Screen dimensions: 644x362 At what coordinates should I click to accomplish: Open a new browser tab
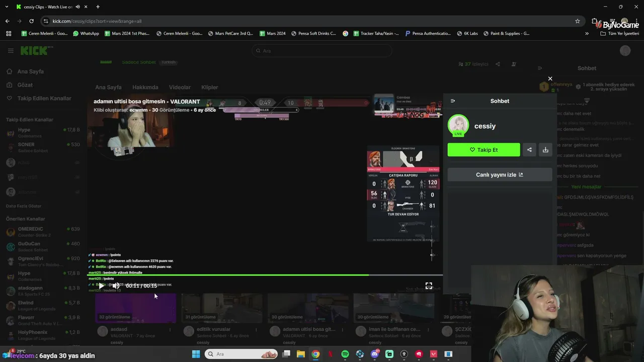click(98, 7)
